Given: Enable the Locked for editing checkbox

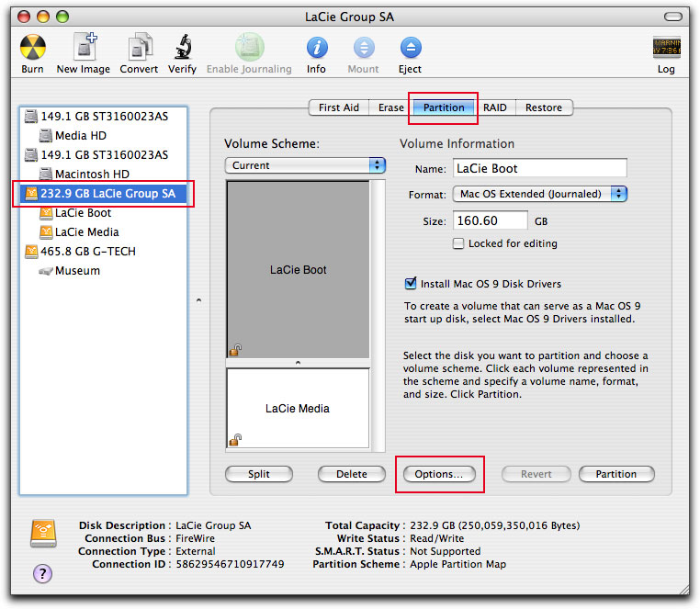Looking at the screenshot, I should 458,243.
